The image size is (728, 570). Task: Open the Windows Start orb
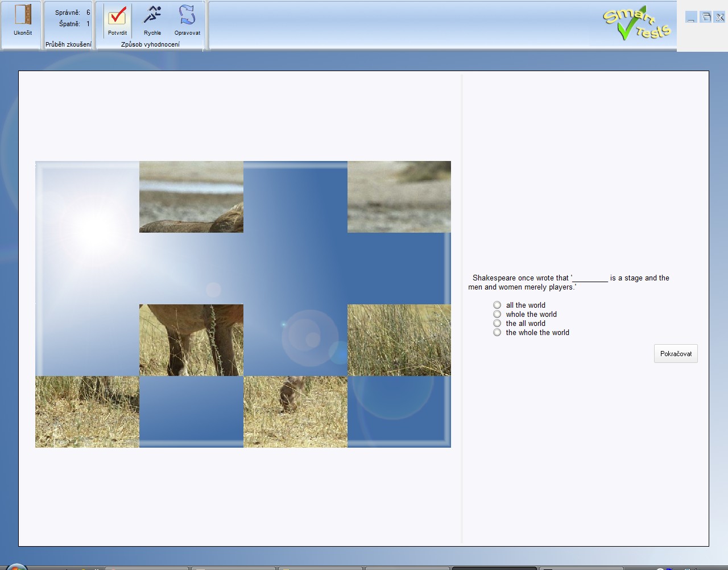coord(16,567)
